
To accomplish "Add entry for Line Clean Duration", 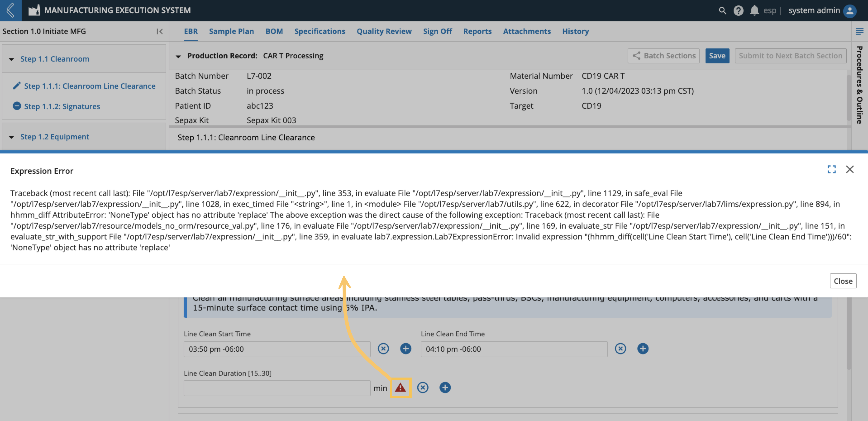I will click(x=445, y=388).
